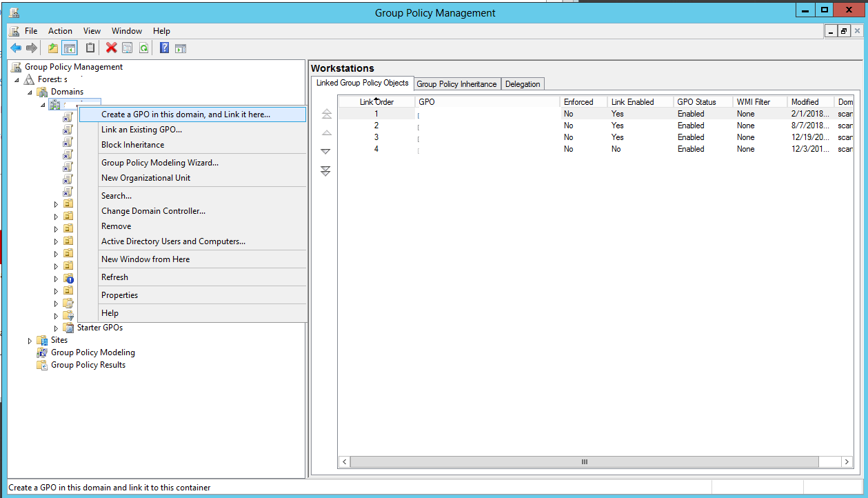Expand the Sites node
Viewport: 868px width, 498px height.
30,340
